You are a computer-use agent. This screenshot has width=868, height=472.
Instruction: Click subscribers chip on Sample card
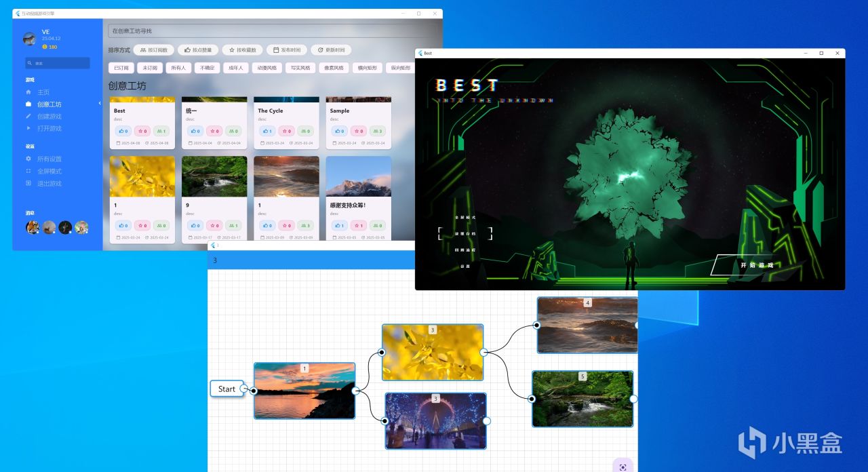coord(378,131)
